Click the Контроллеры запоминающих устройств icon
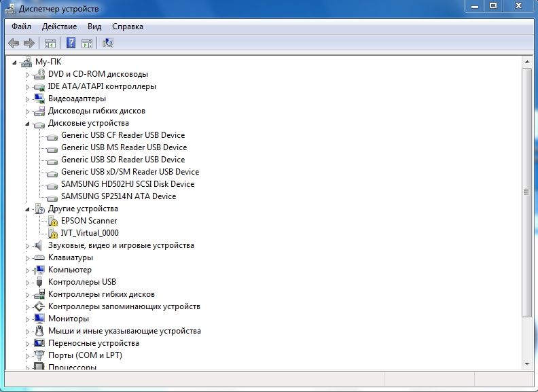This screenshot has height=392, width=538. 39,306
